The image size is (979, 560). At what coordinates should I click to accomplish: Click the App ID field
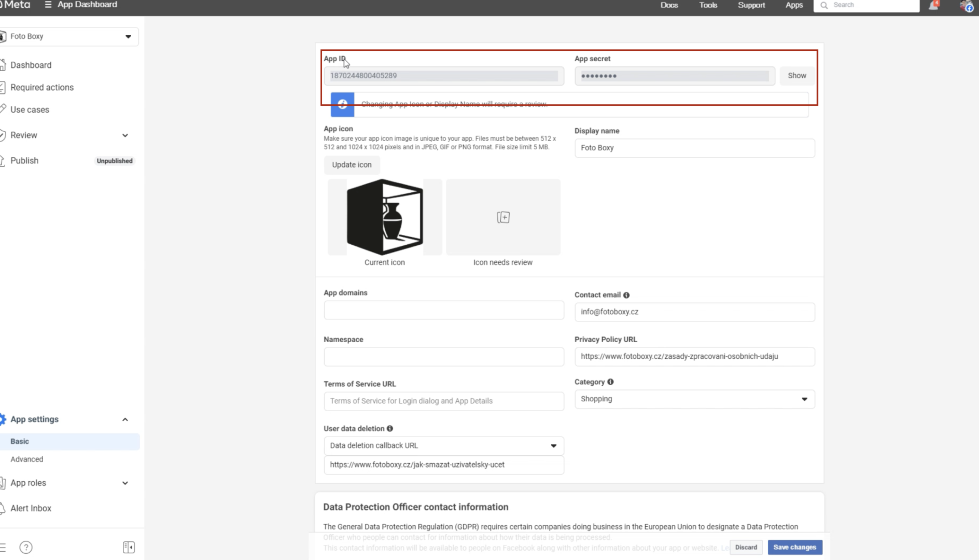coord(444,76)
